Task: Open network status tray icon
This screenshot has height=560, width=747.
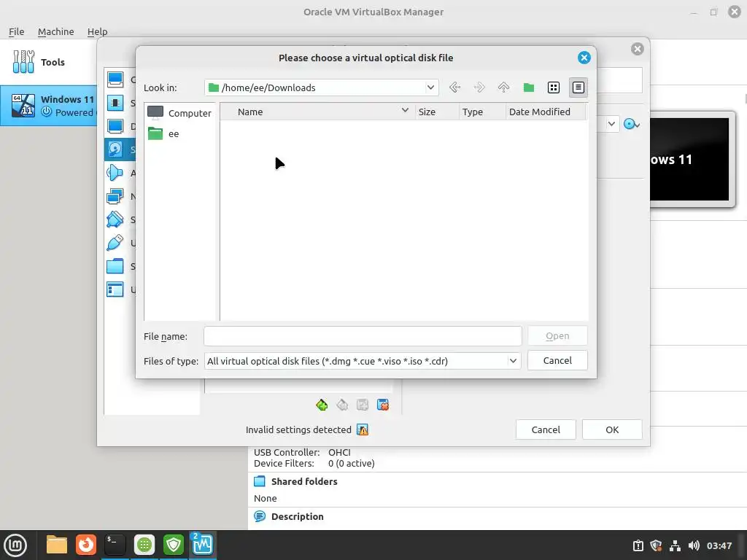Action: [675, 545]
